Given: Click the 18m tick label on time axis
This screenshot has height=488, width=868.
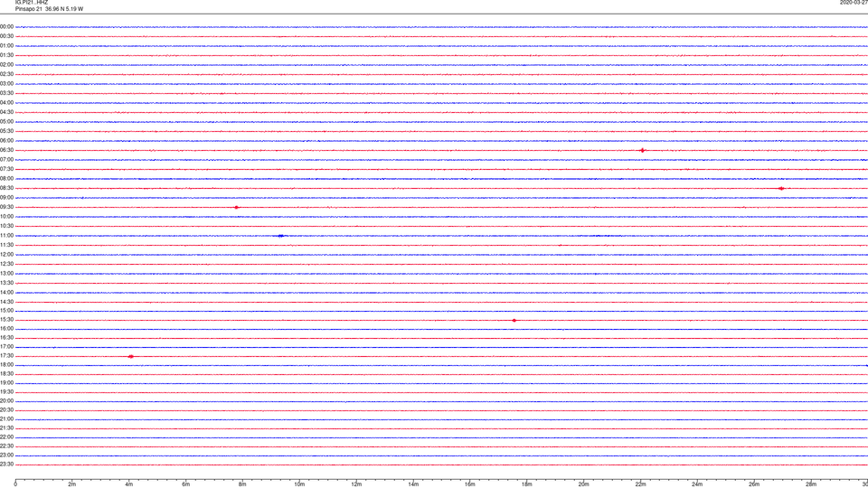Looking at the screenshot, I should [x=527, y=484].
